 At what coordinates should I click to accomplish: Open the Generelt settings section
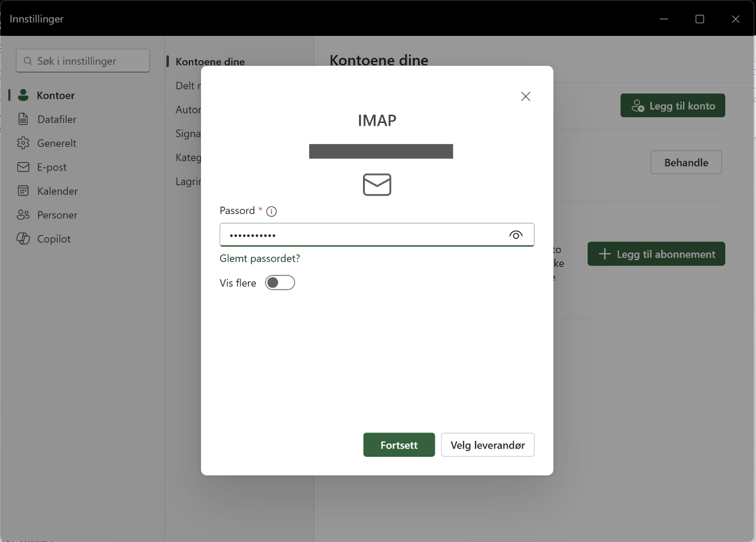[x=82, y=143]
